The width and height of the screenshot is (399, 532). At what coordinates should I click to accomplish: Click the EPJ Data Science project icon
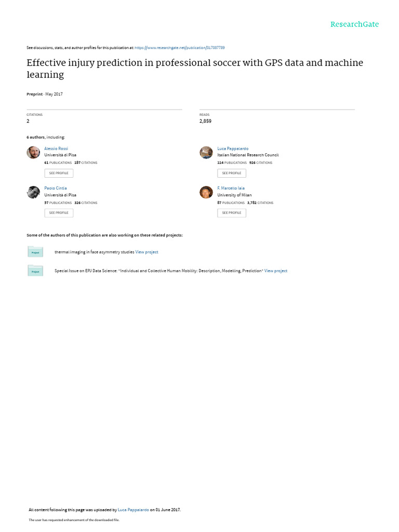pos(35,271)
